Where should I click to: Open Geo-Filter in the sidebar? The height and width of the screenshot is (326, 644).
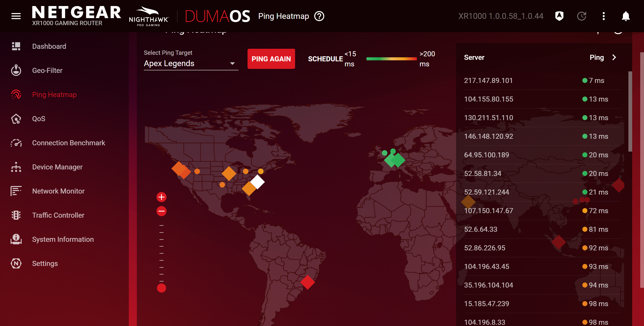tap(47, 71)
